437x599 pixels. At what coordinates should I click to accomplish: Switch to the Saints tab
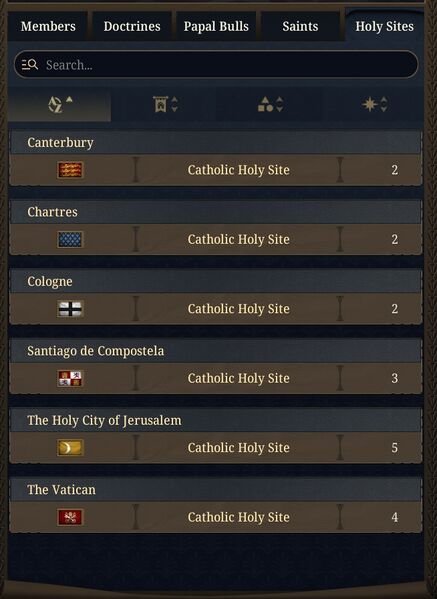(300, 26)
